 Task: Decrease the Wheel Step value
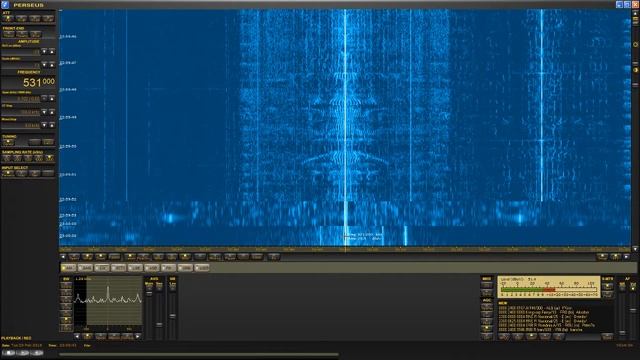44,125
